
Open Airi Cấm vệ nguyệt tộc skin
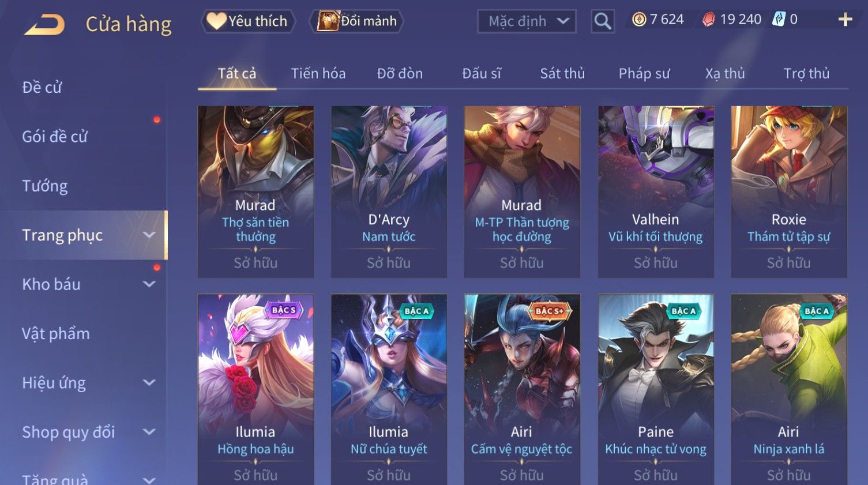coord(522,389)
